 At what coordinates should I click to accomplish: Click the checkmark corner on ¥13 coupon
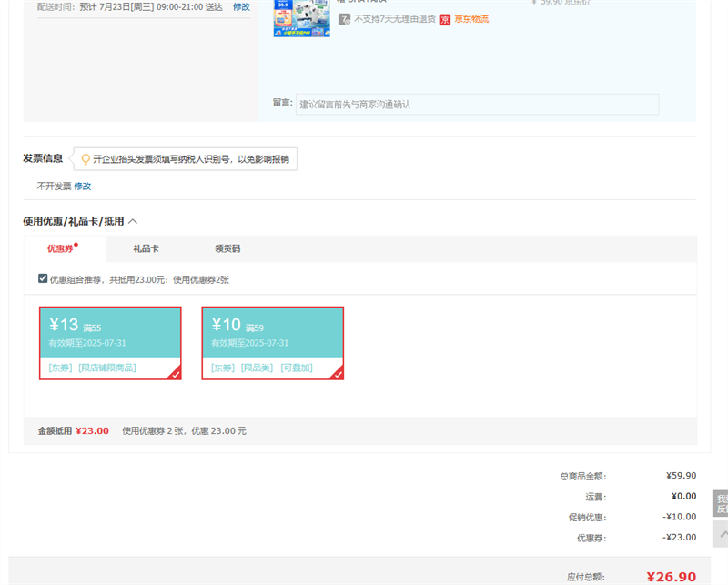(175, 373)
